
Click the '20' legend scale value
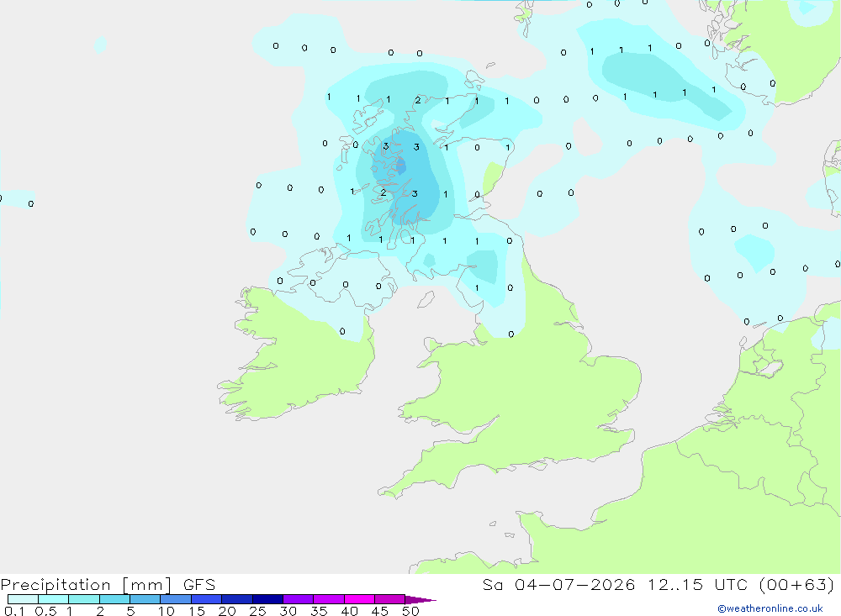tap(227, 611)
